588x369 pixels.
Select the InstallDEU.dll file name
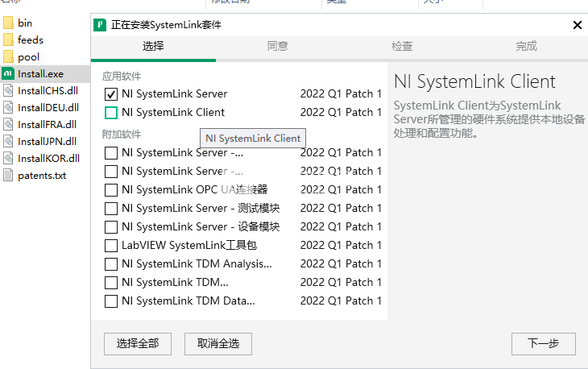pyautogui.click(x=48, y=108)
